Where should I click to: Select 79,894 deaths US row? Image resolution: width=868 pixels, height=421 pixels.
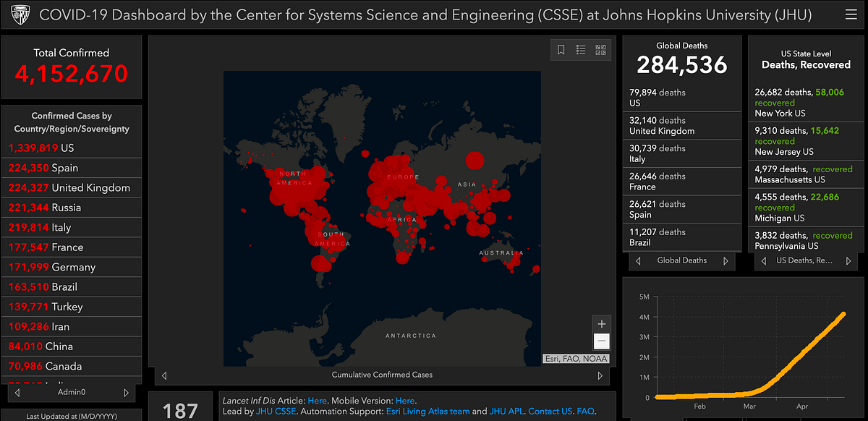pos(682,98)
